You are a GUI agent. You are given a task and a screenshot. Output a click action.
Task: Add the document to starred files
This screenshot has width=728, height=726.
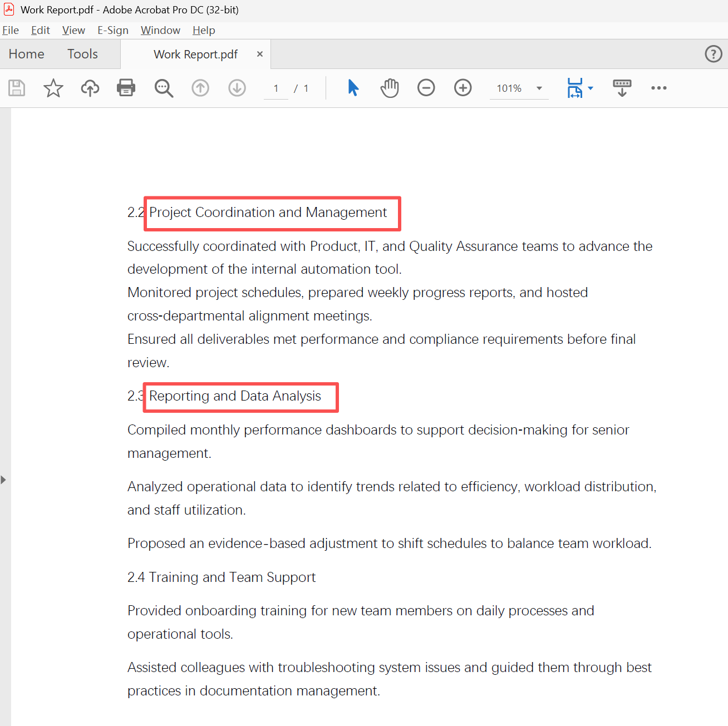53,88
